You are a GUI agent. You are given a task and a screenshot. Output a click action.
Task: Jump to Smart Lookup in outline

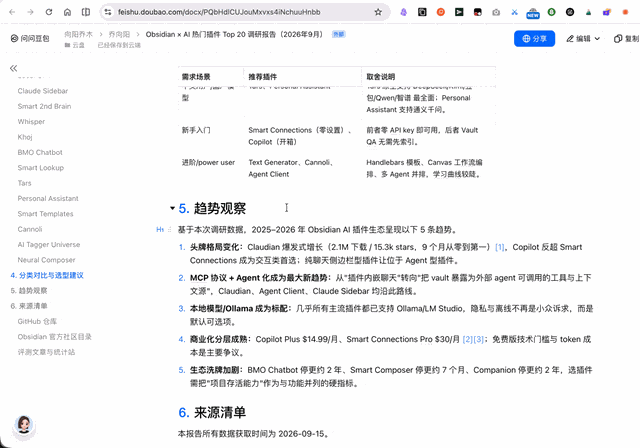point(40,168)
